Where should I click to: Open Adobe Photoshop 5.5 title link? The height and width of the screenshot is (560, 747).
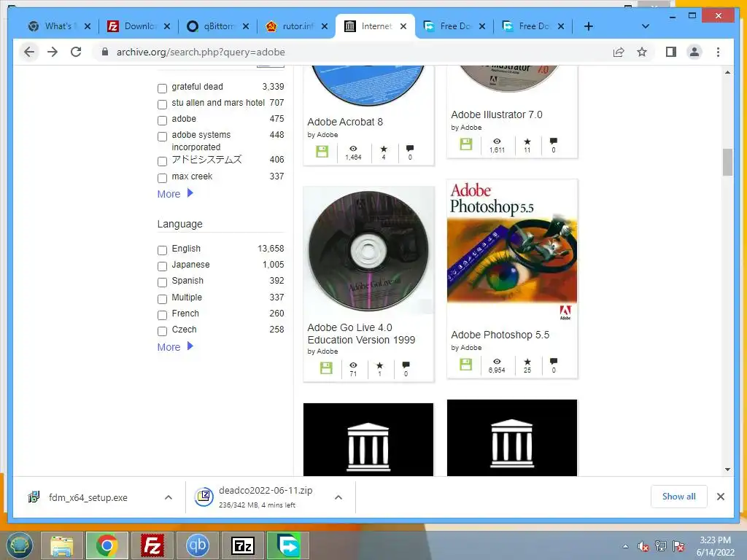pos(500,335)
